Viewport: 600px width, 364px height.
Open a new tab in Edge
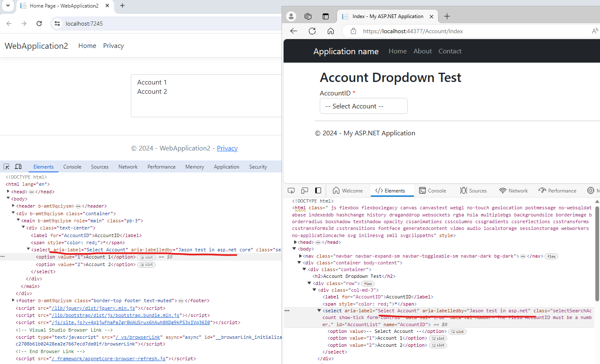tap(447, 16)
